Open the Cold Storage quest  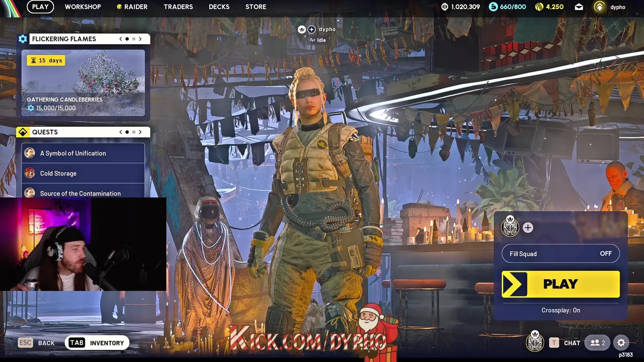[83, 173]
